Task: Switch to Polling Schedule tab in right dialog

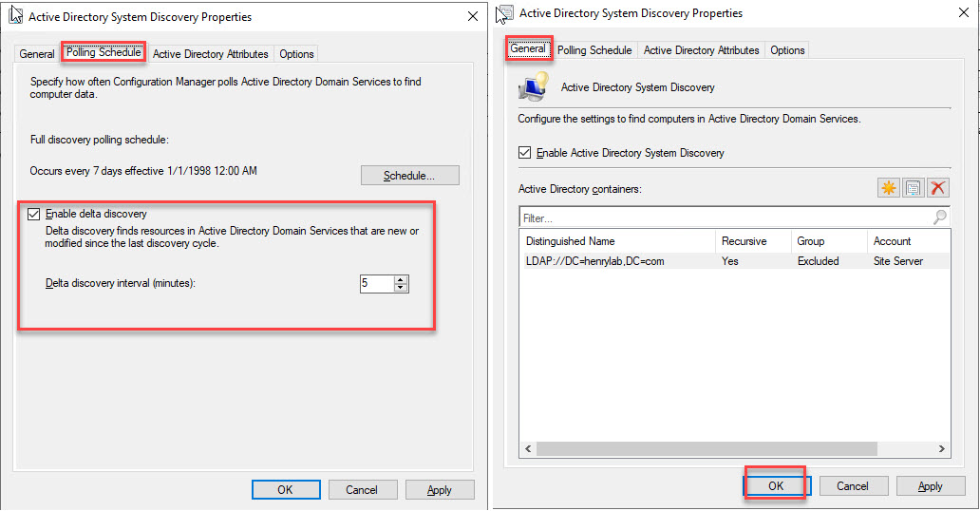Action: pos(594,50)
